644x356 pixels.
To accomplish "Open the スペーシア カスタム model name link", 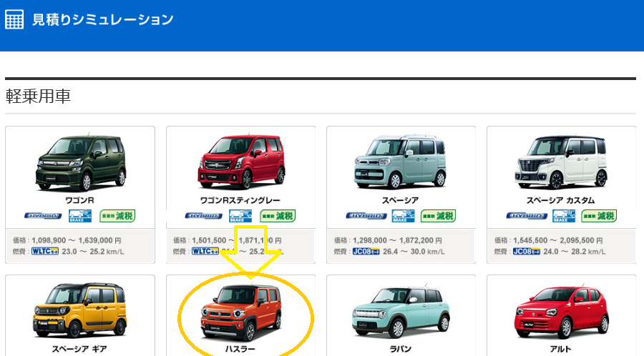I will point(560,201).
